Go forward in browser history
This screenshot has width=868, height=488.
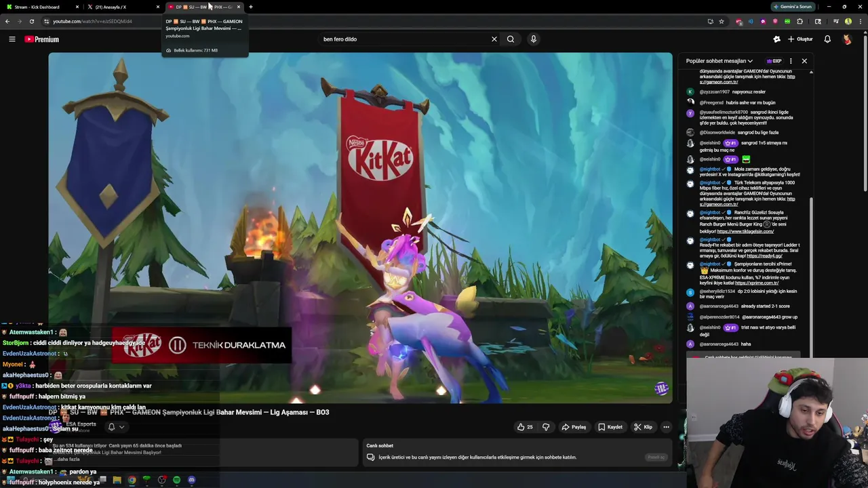[x=20, y=21]
